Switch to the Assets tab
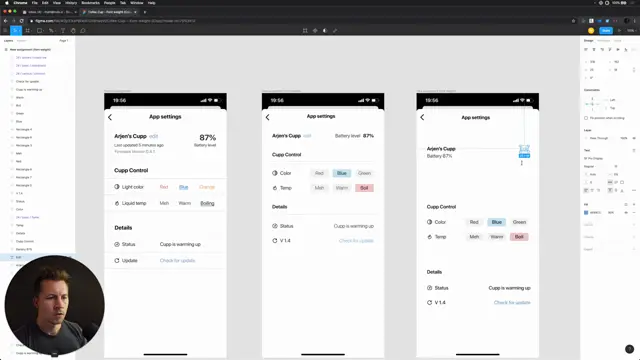Viewport: 640px width, 360px height. (22, 41)
